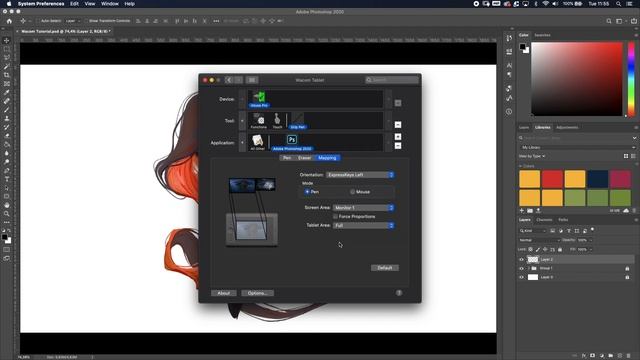Remove selected tool with minus button
Screen dimensions: 640x360
[x=398, y=124]
